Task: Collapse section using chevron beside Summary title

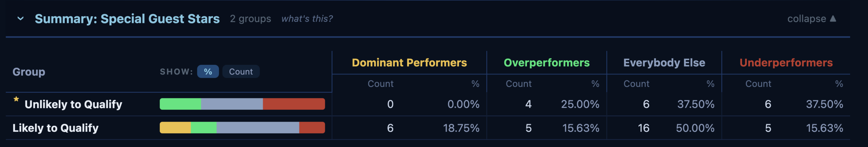Action: [x=21, y=19]
